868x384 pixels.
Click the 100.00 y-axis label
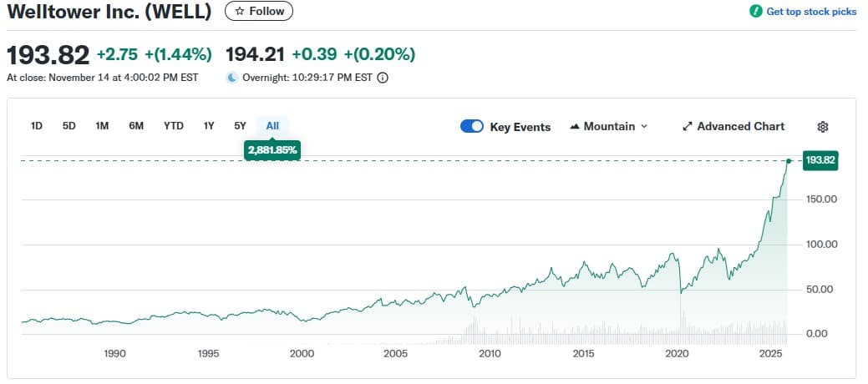coord(821,244)
